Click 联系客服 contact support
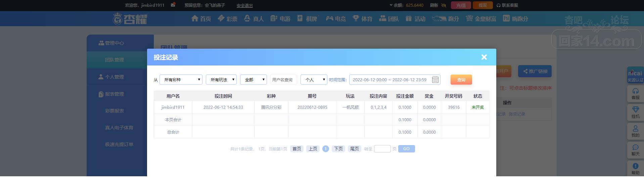644x184 pixels. click(x=507, y=5)
